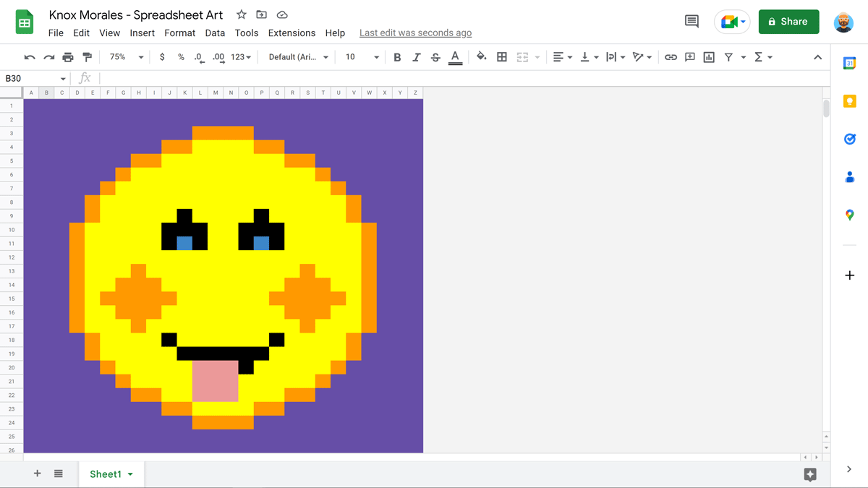Toggle bold formatting

[397, 56]
